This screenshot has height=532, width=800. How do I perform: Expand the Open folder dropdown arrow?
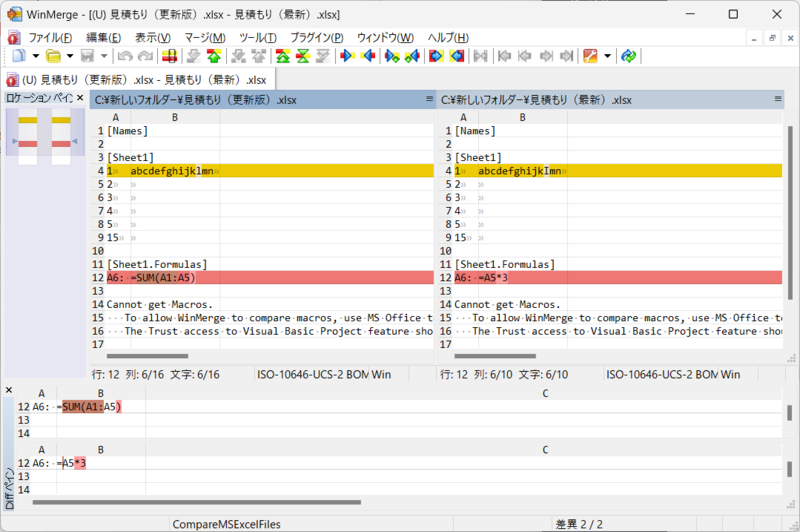tap(70, 56)
